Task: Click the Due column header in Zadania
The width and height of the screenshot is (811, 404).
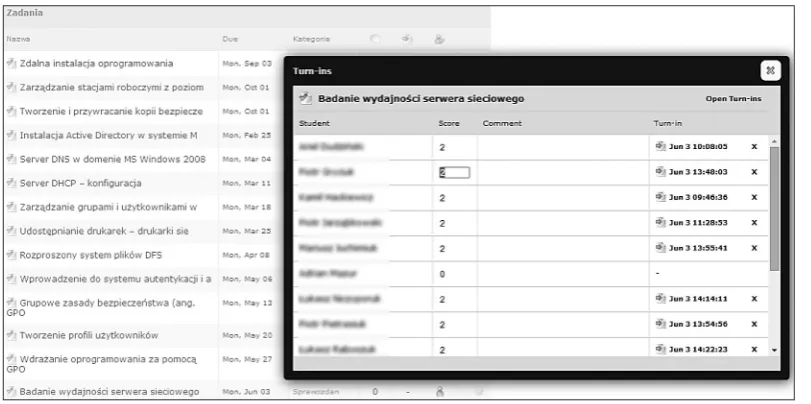Action: point(230,39)
